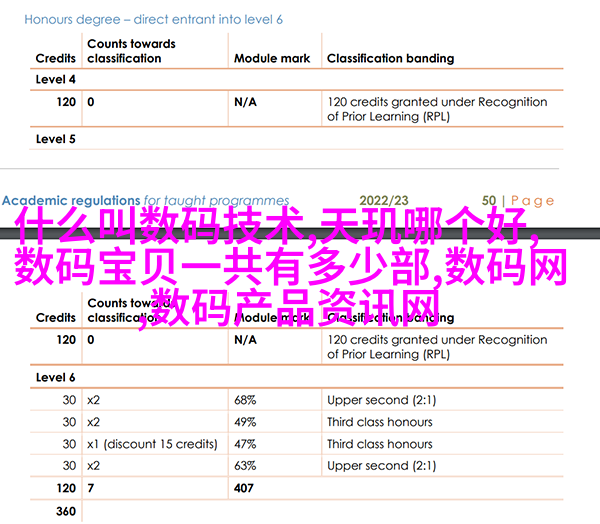Screen dimensions: 600x524
Task: Click the footer text "Academic regulations for taught programmes"
Action: point(145,201)
